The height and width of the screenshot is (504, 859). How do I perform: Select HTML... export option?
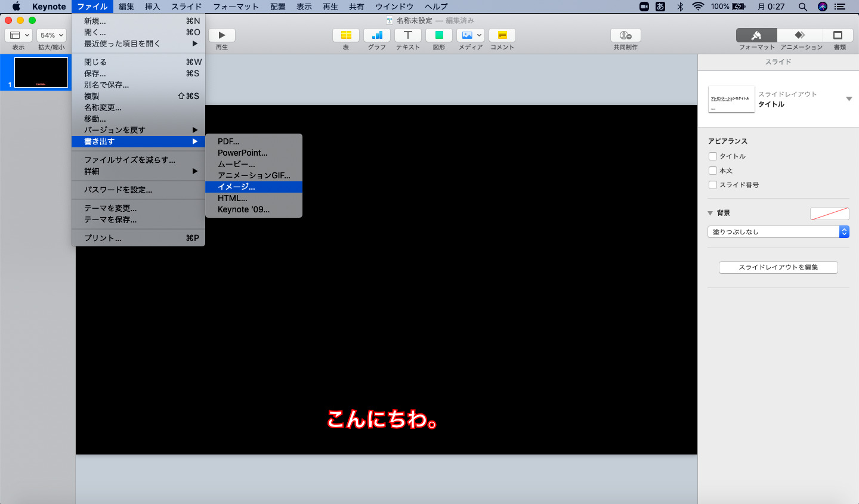254,198
